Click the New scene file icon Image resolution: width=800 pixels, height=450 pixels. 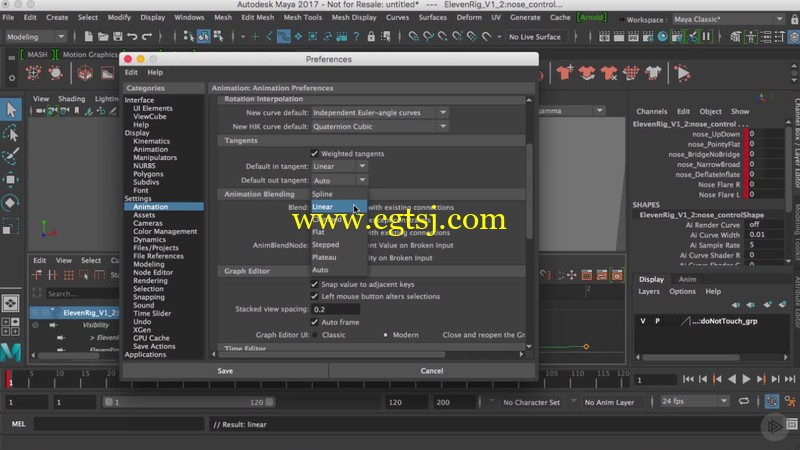tap(88, 37)
